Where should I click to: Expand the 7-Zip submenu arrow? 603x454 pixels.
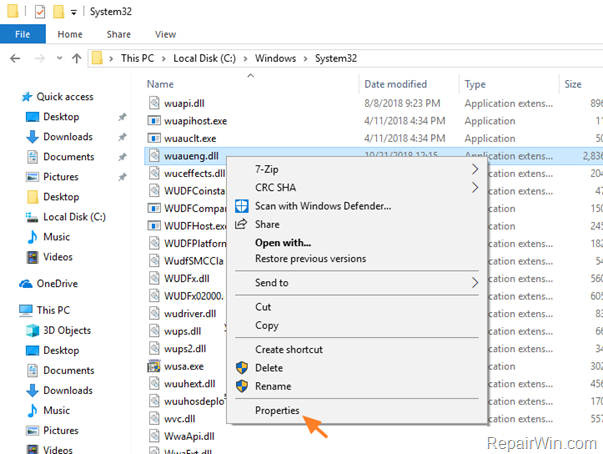pyautogui.click(x=475, y=169)
